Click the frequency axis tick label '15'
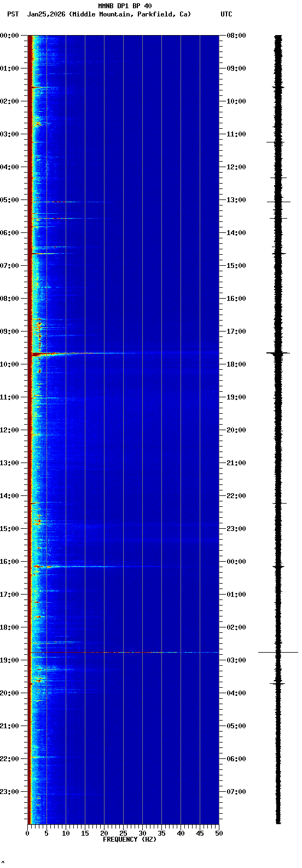 click(x=85, y=833)
